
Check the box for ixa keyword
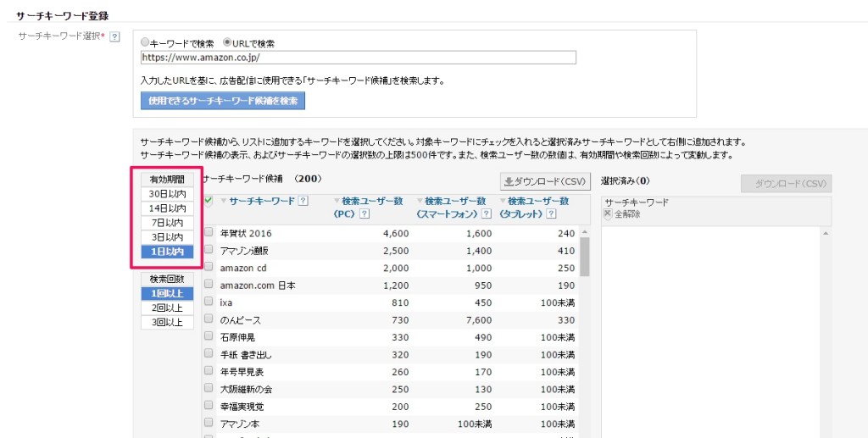(209, 302)
